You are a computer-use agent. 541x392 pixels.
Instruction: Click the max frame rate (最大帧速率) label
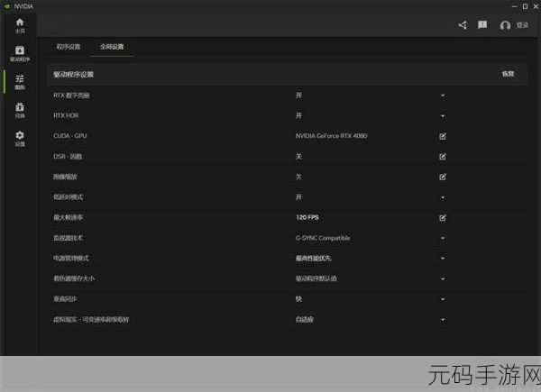click(69, 217)
